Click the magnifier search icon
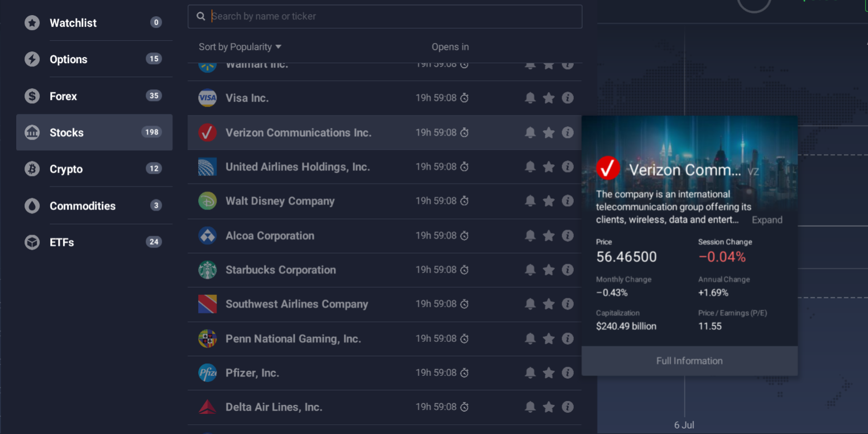This screenshot has width=868, height=434. pyautogui.click(x=201, y=16)
